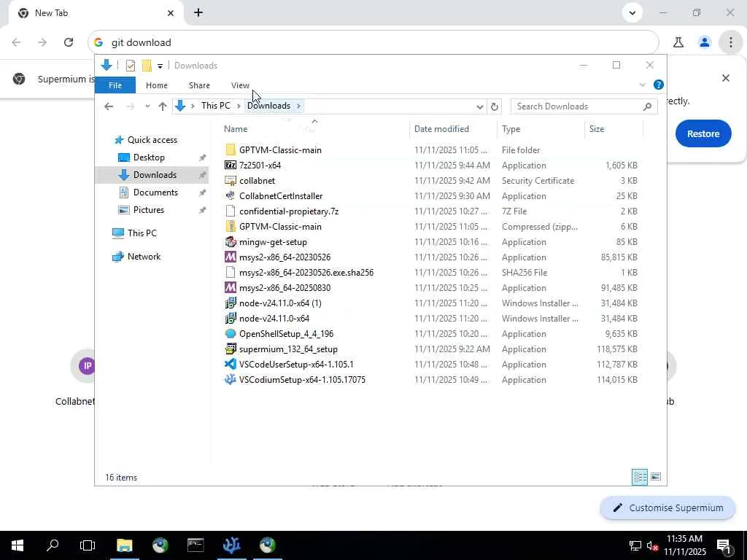This screenshot has width=747, height=560.
Task: Open Task View on taskbar
Action: coord(88,545)
